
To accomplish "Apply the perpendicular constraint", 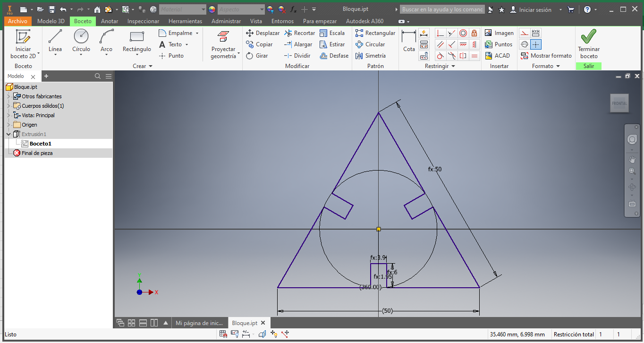I will coord(452,44).
